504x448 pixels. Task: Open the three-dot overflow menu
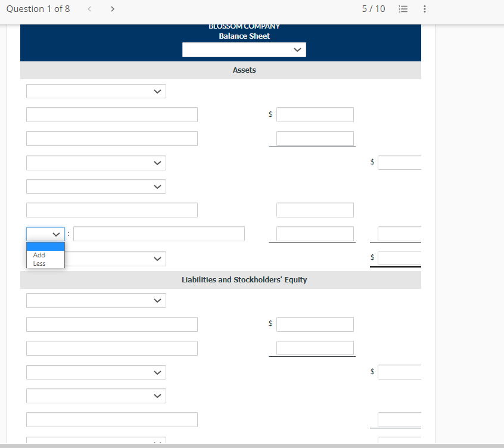(424, 9)
